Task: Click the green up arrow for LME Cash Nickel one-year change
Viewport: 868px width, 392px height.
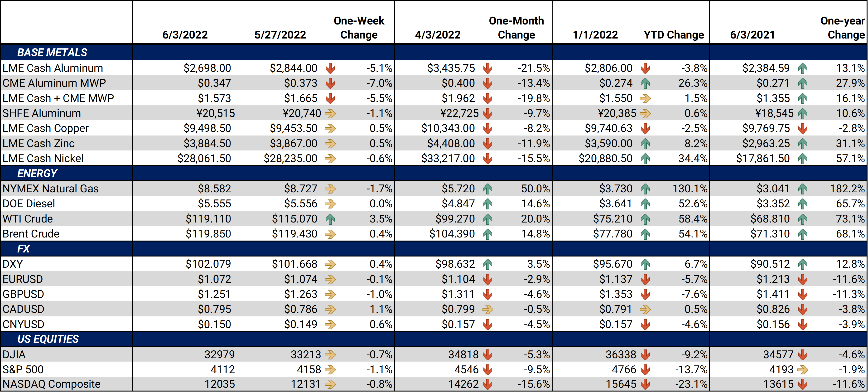Action: coord(803,158)
